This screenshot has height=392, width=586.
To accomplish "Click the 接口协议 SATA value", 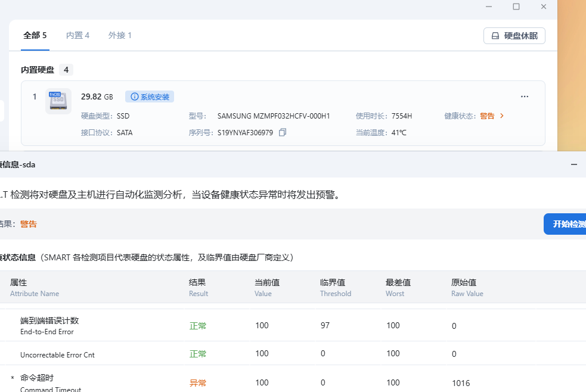I will (125, 132).
